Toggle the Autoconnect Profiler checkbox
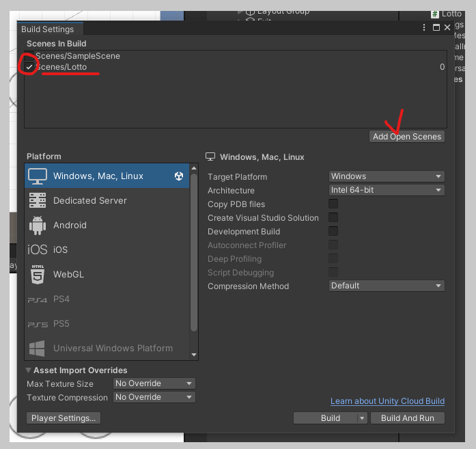476x449 pixels. click(x=333, y=245)
